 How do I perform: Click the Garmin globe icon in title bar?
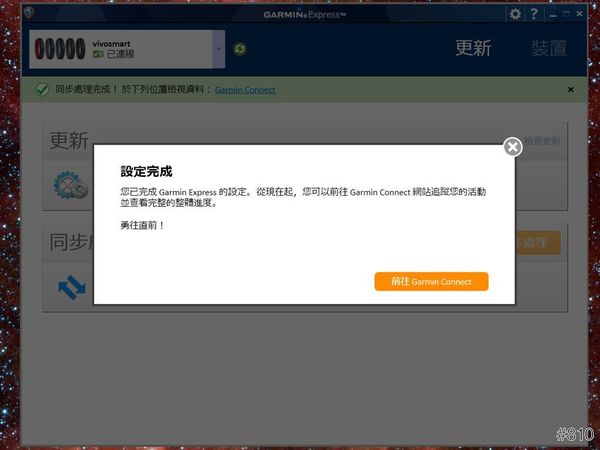click(x=29, y=13)
